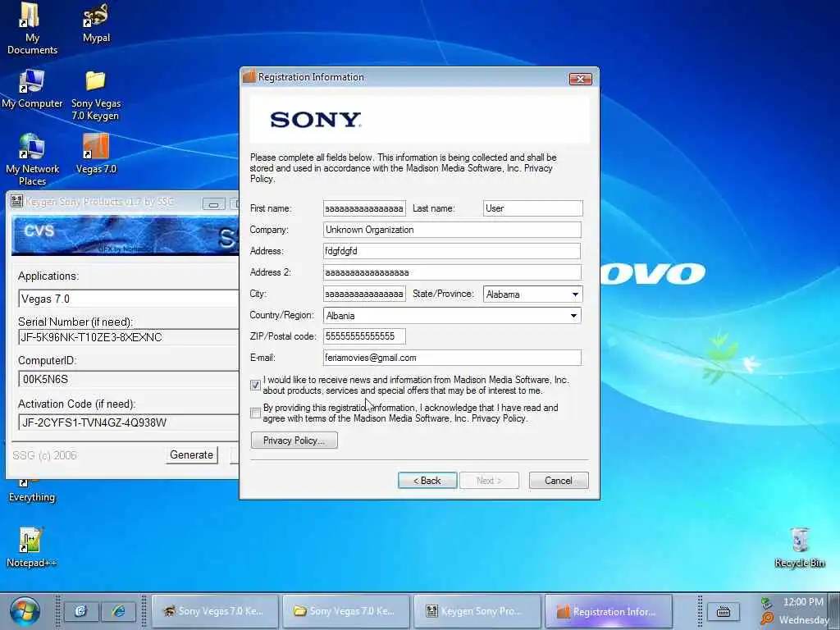Screen dimensions: 840x630
Task: Open the on-screen keyboard taskbar icon
Action: (x=724, y=611)
